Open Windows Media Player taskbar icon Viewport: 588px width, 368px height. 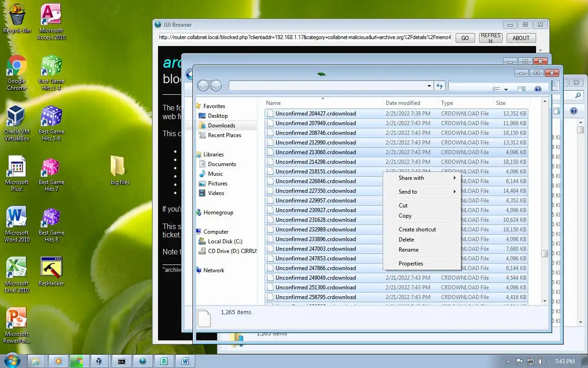click(x=58, y=361)
